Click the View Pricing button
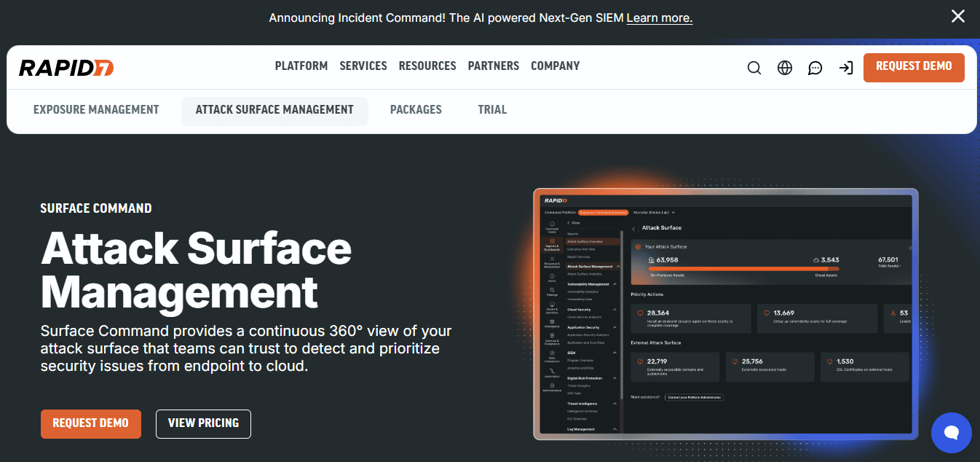Viewport: 980px width, 462px height. pos(203,423)
